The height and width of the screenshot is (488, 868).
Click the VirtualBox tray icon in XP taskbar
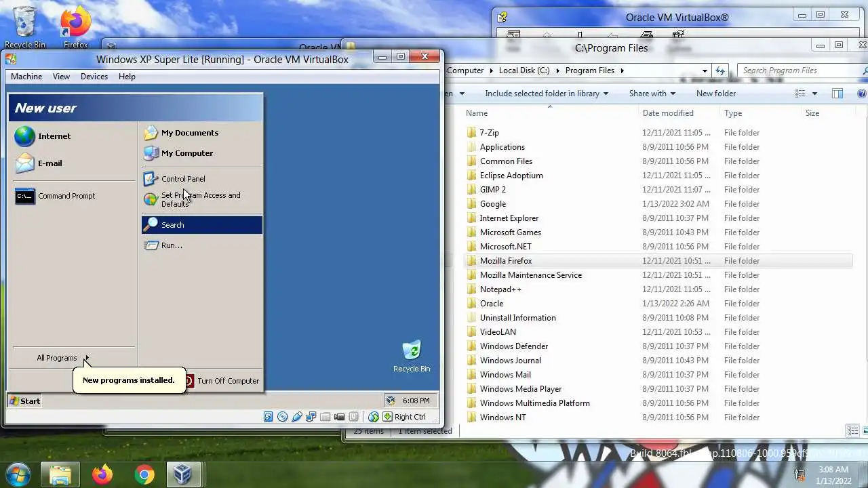tap(390, 401)
